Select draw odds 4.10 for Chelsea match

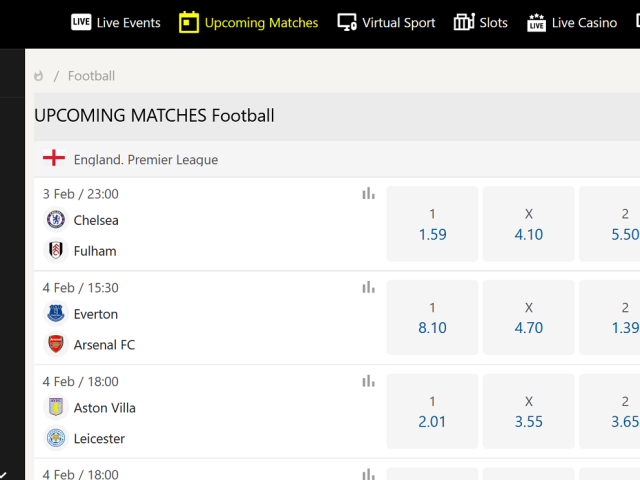(x=529, y=224)
